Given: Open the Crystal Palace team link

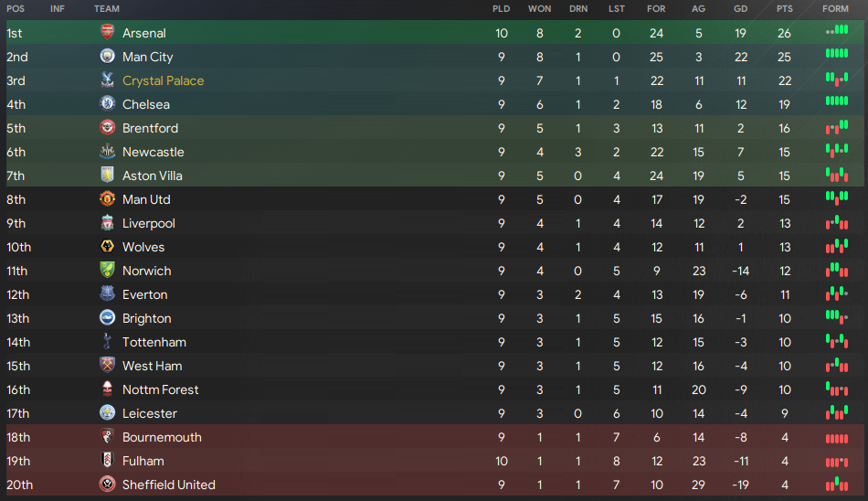Looking at the screenshot, I should [x=164, y=81].
